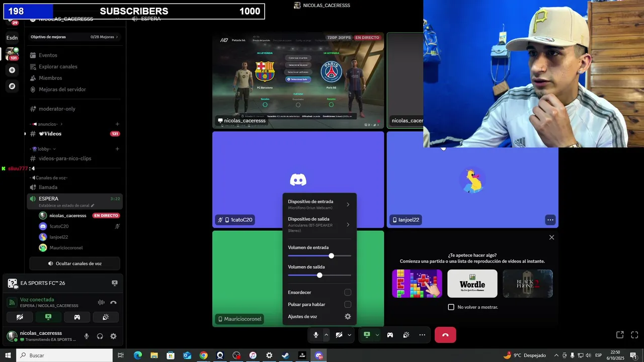644x362 pixels.
Task: Open the Black Phone video thumbnail
Action: point(527,284)
